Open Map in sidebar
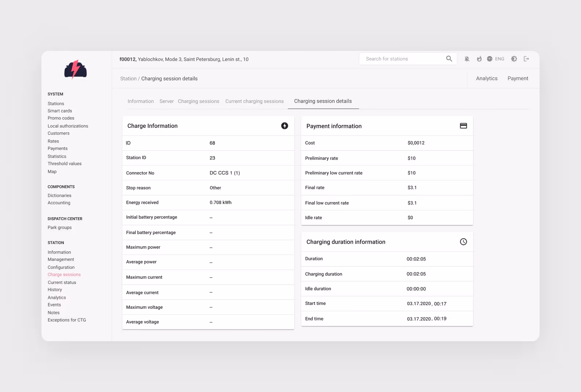Screen dimensions: 581x392 point(52,171)
